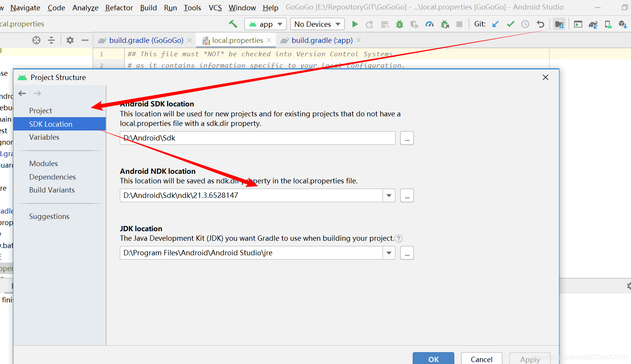Click the Project Structure toolbar icon
The height and width of the screenshot is (364, 631).
coord(559,24)
